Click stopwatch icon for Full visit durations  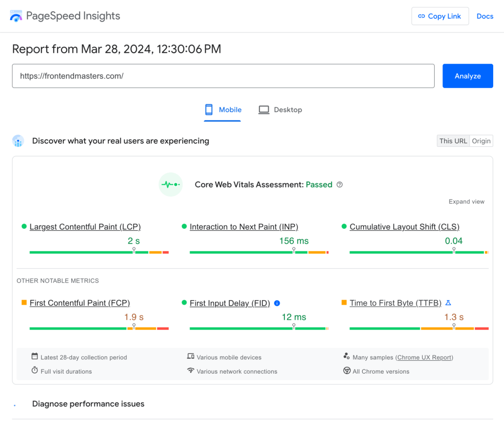coord(34,370)
